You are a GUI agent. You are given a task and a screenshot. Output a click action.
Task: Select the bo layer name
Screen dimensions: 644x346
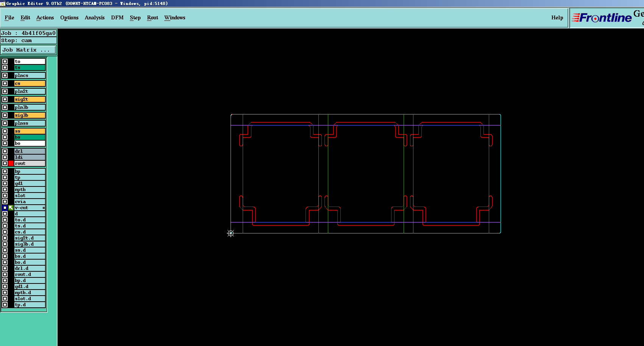tap(30, 143)
